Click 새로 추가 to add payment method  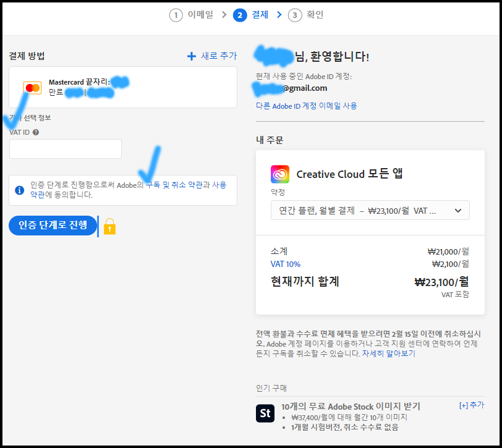219,56
